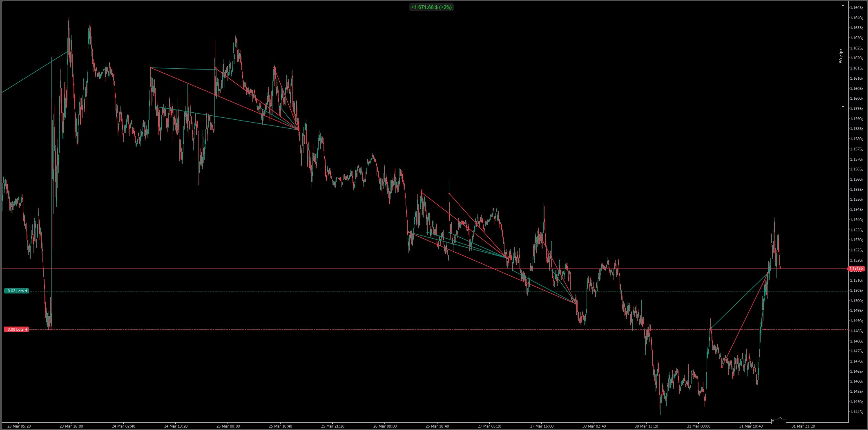Click the 1.1550 label on the price axis
This screenshot has height=430, width=868.
click(856, 200)
